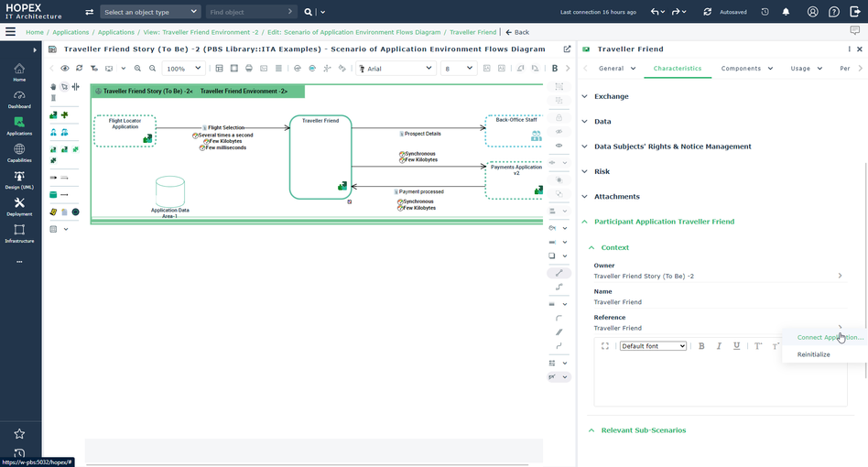Click the Design (UML) sidebar icon
Viewport: 868px width, 467px height.
tap(19, 180)
